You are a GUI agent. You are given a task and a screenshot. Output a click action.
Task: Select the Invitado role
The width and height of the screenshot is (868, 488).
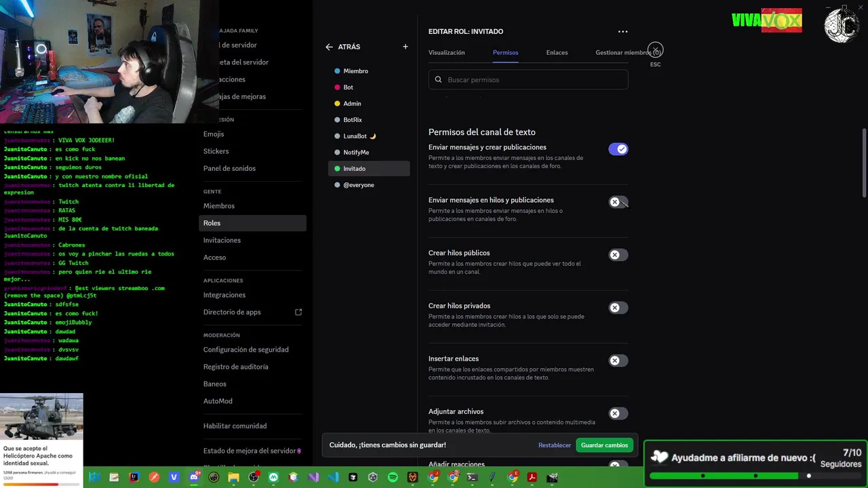[x=369, y=169]
